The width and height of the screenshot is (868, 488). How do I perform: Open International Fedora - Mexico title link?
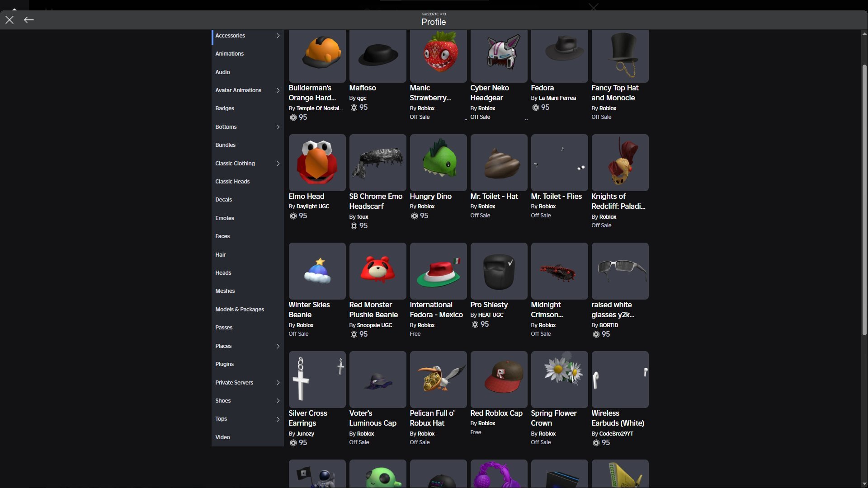tap(436, 310)
